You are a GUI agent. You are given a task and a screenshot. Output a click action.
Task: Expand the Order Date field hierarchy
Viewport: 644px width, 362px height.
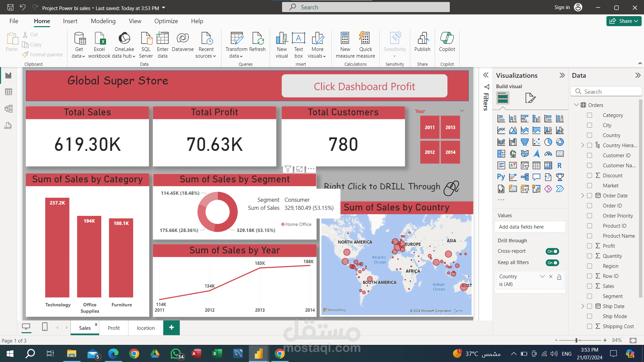(x=583, y=196)
